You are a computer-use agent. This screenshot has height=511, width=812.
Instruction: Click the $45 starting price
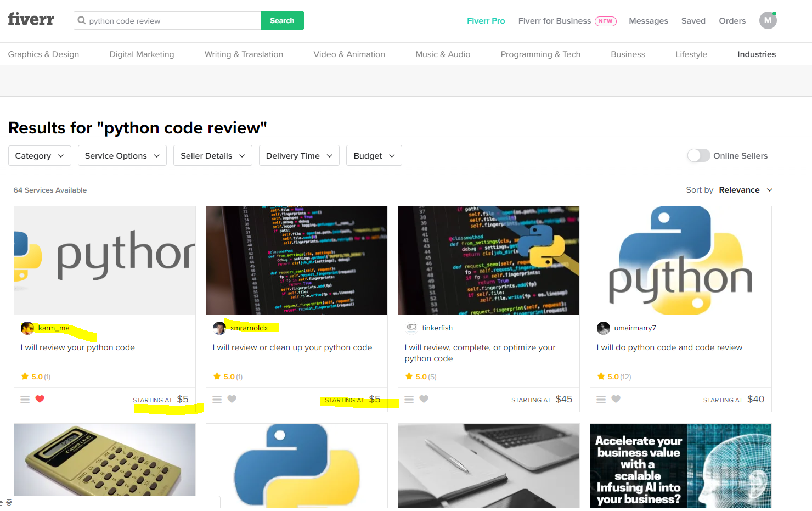pos(564,399)
